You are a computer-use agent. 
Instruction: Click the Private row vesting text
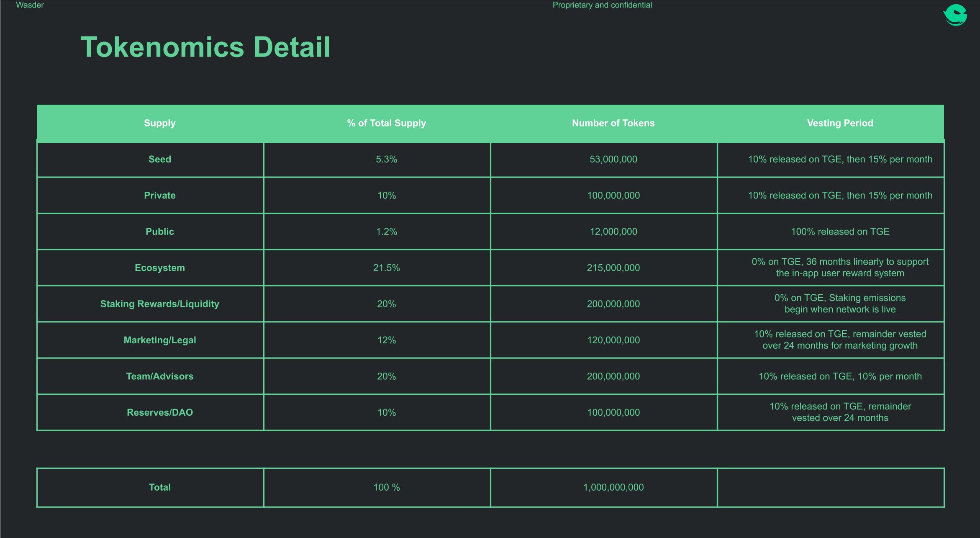click(x=840, y=196)
